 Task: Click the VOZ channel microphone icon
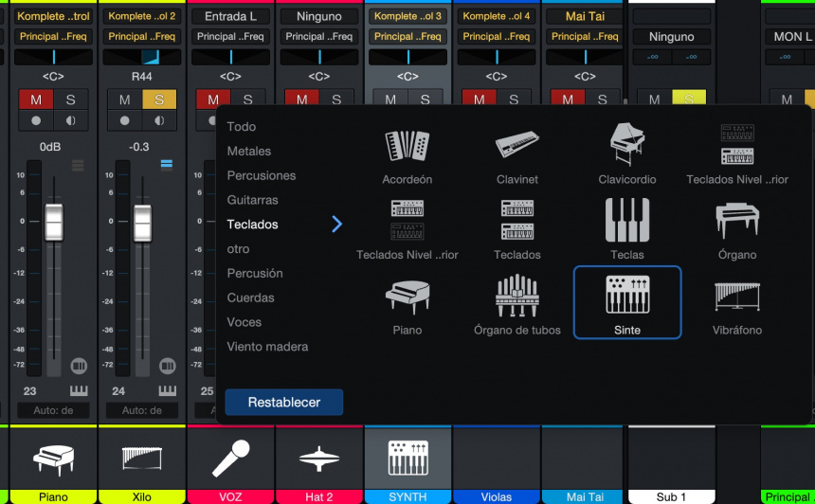(x=231, y=459)
